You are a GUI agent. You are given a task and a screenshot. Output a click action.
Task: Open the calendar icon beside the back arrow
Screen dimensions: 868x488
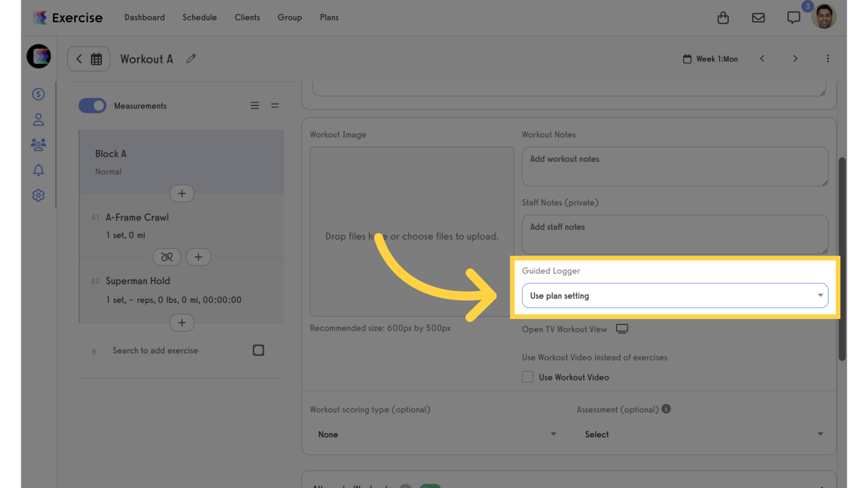click(97, 58)
